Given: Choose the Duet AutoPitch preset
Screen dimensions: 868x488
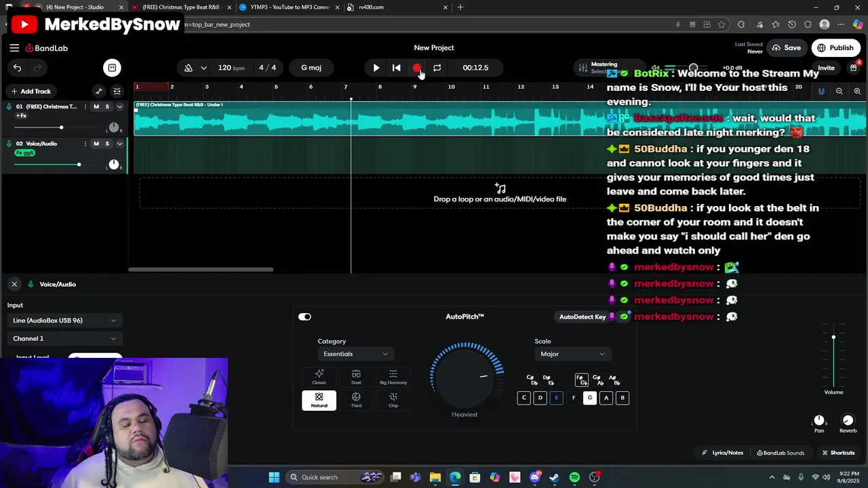Looking at the screenshot, I should pyautogui.click(x=356, y=378).
